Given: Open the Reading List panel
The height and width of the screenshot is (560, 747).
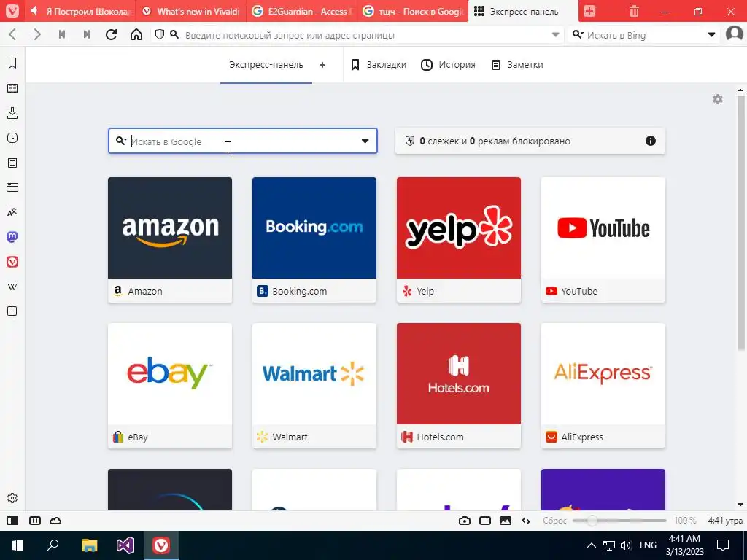Looking at the screenshot, I should 12,88.
